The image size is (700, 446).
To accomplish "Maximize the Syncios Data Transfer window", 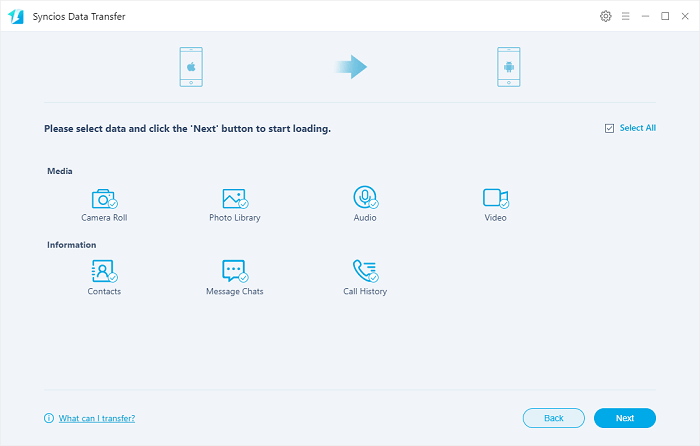I will click(x=665, y=16).
